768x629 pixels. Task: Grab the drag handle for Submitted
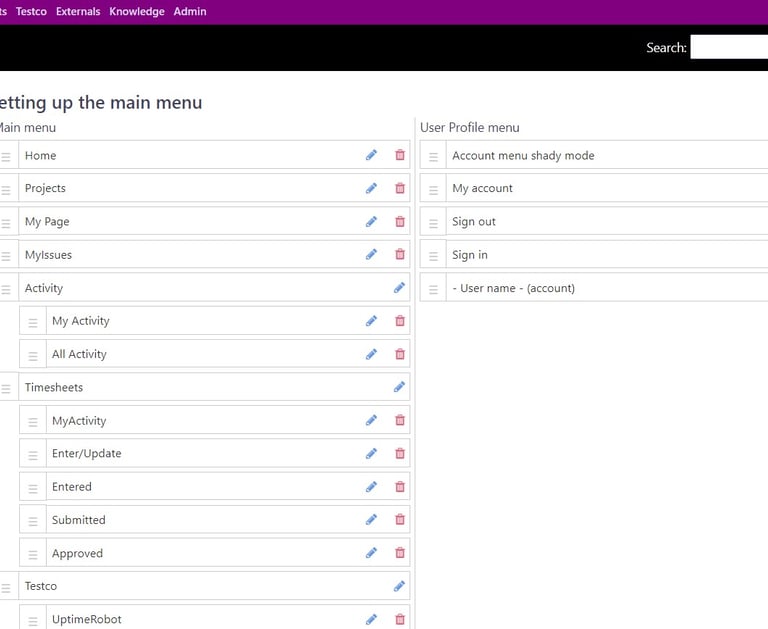tap(33, 521)
